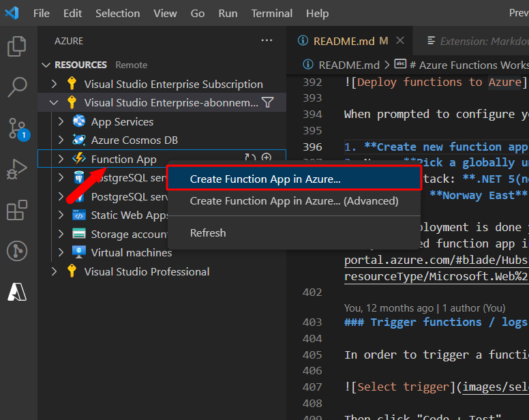Click info icon on README.md tab
Viewport: 529px width, 420px height.
303,40
